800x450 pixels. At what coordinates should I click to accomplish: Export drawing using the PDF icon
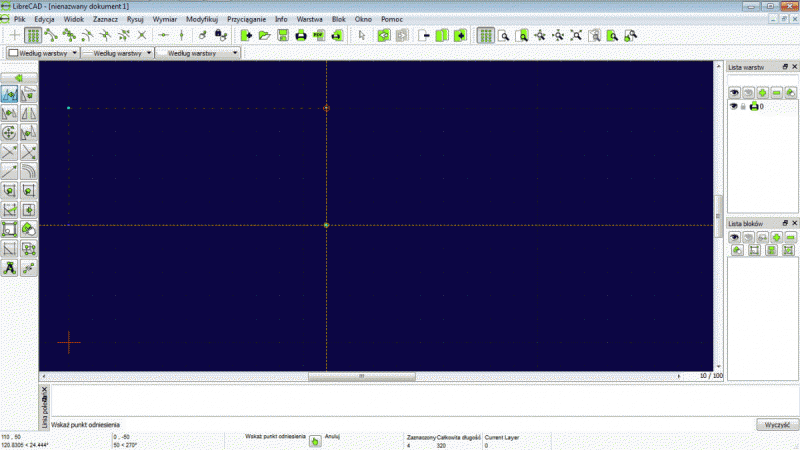(x=319, y=35)
